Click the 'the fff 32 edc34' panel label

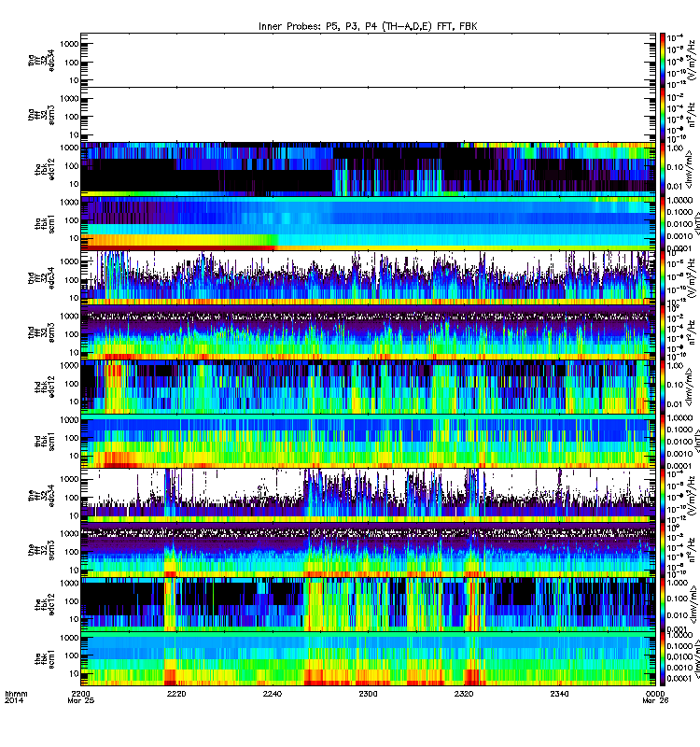[x=41, y=497]
